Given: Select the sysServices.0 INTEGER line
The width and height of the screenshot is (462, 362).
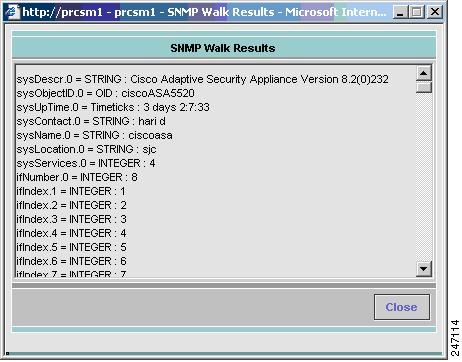Looking at the screenshot, I should 86,163.
